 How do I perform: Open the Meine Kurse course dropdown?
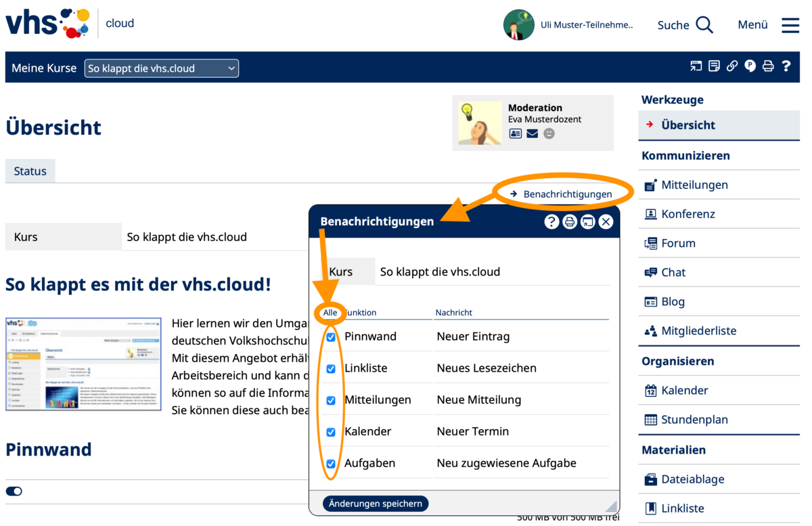[162, 68]
